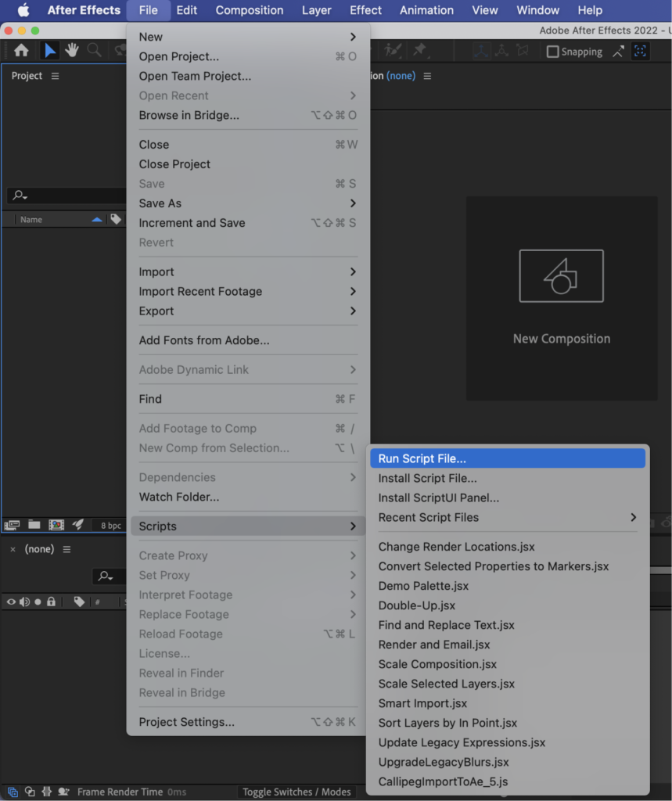Viewport: 672px width, 801px height.
Task: Create a new folder in Project panel
Action: (34, 525)
